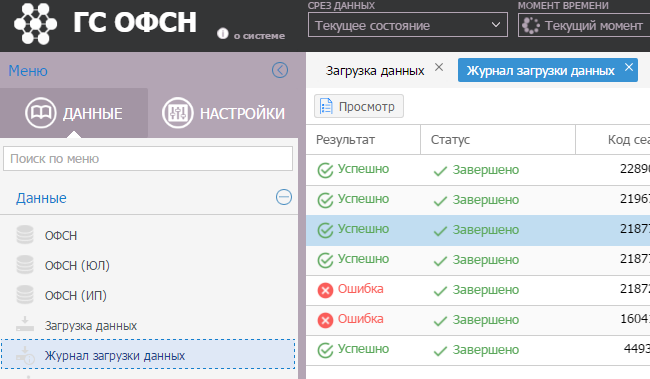Click the Просмотр button
The height and width of the screenshot is (379, 650).
click(x=359, y=106)
